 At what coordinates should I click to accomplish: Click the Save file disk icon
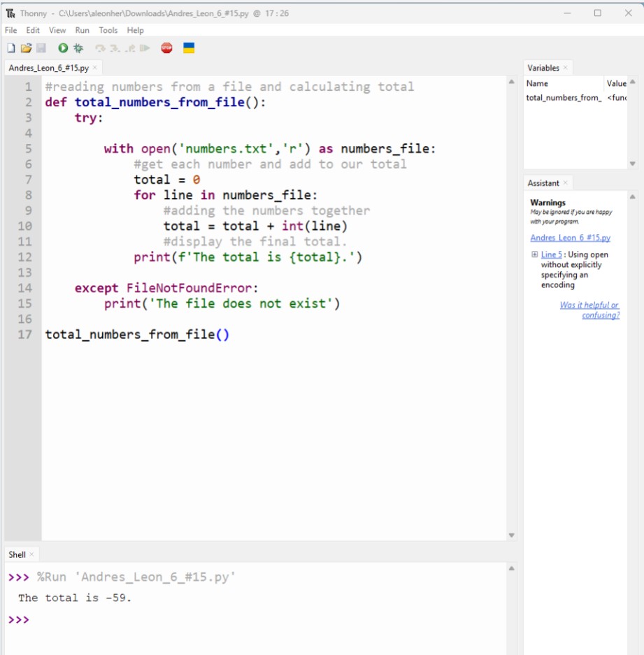41,48
